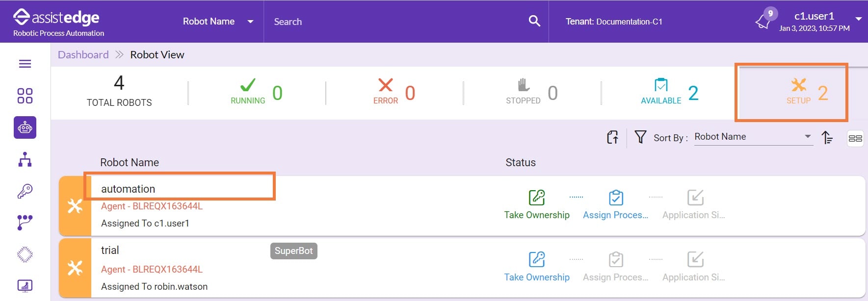
Task: Filter by SETUP robots status
Action: (807, 92)
